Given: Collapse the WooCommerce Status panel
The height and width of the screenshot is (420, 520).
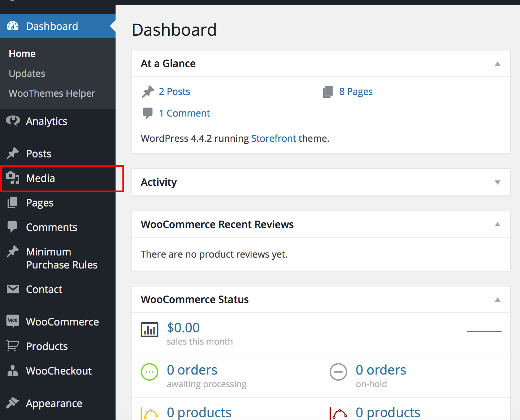Looking at the screenshot, I should [497, 299].
